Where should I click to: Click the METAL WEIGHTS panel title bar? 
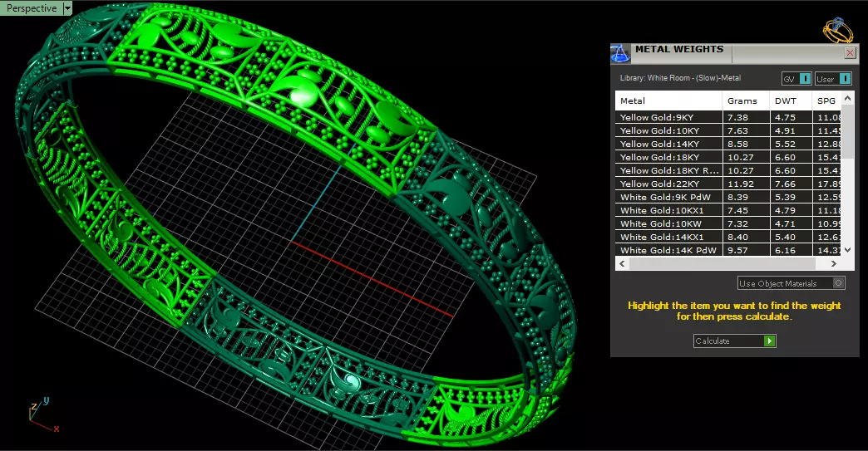point(737,53)
